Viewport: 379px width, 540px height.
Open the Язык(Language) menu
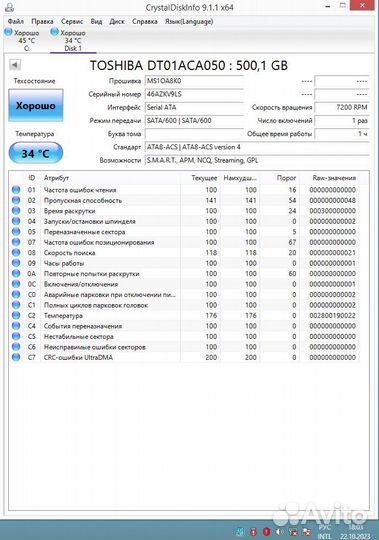(189, 21)
